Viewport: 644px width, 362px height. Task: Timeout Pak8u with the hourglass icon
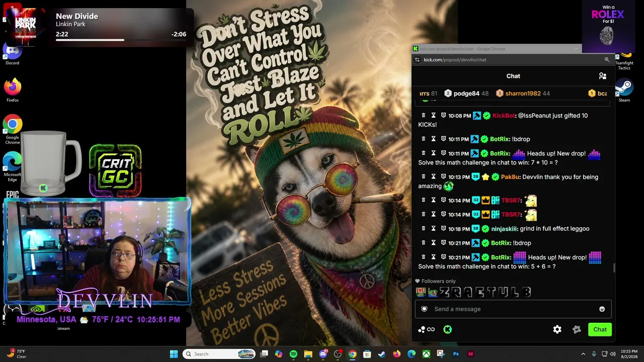(433, 176)
